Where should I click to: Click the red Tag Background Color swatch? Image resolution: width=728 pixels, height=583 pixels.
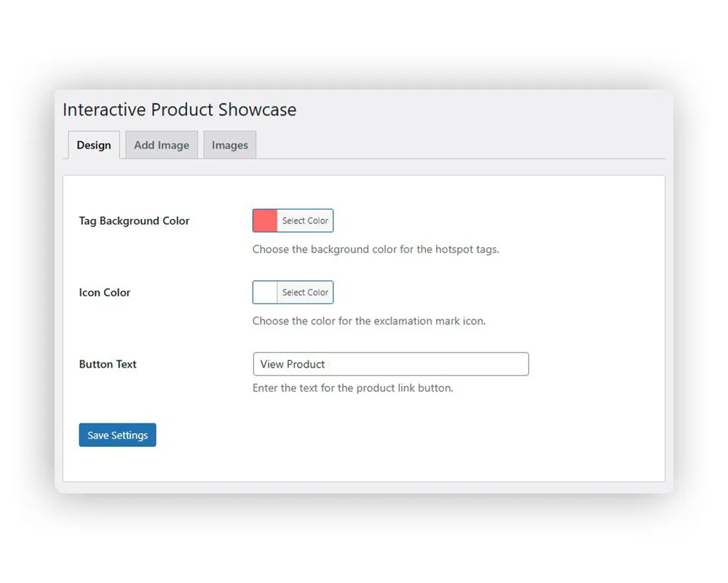tap(265, 221)
